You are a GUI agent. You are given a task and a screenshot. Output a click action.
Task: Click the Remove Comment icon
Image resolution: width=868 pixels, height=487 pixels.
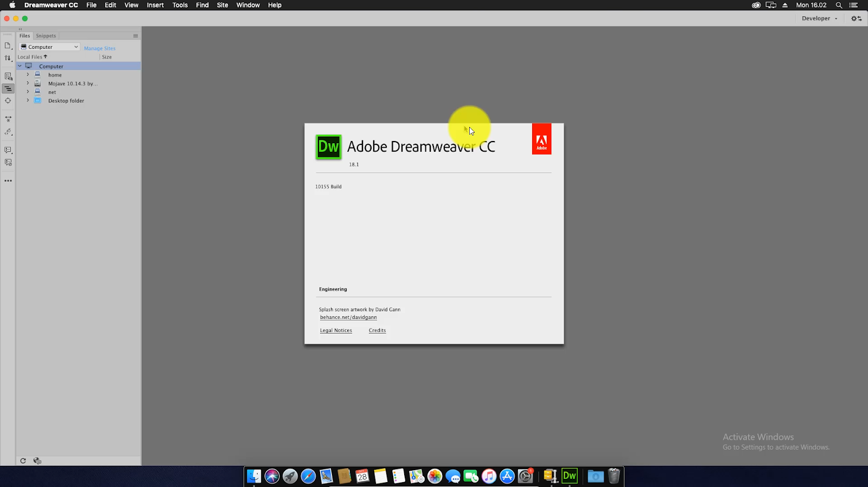click(8, 162)
